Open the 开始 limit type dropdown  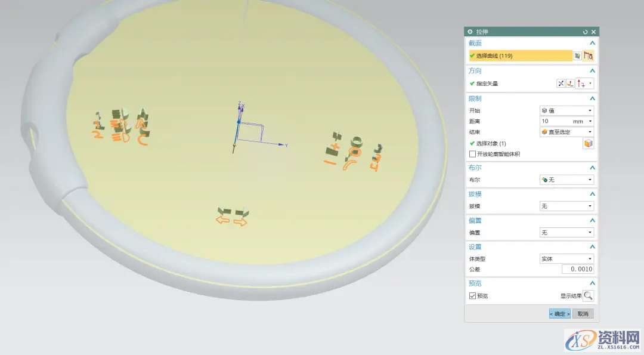coord(566,110)
